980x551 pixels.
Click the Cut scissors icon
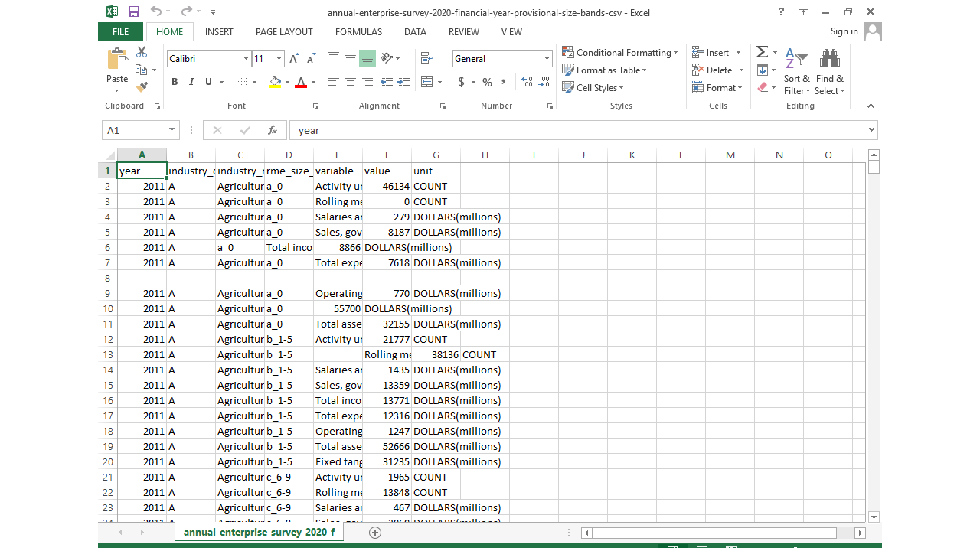pyautogui.click(x=142, y=52)
